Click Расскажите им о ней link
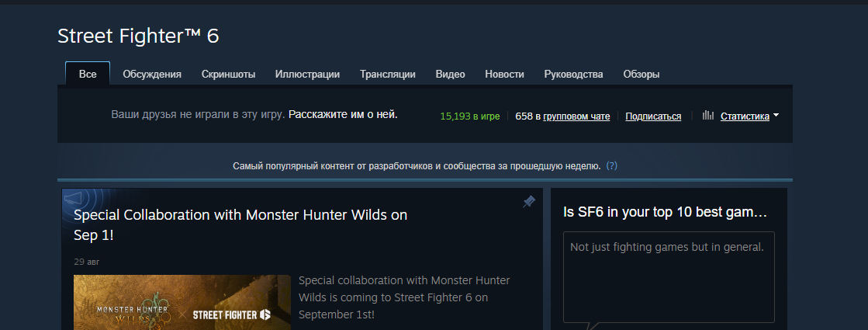Screen dimensions: 868x330 tap(343, 115)
